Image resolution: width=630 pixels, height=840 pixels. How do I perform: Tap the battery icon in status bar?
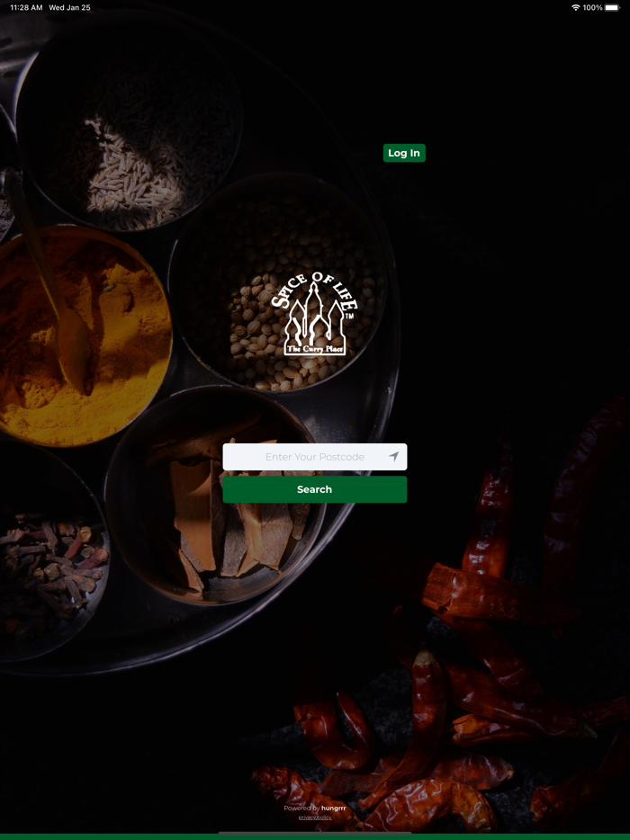[612, 7]
